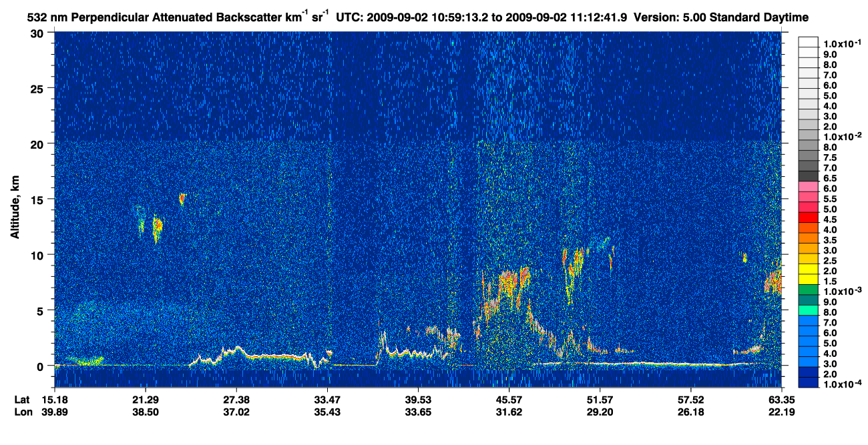Select longitude value '38.50'
868x445 pixels.
tap(146, 412)
